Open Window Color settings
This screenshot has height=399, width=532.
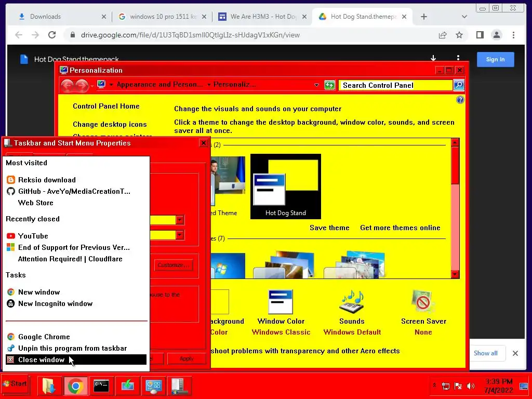tap(281, 312)
